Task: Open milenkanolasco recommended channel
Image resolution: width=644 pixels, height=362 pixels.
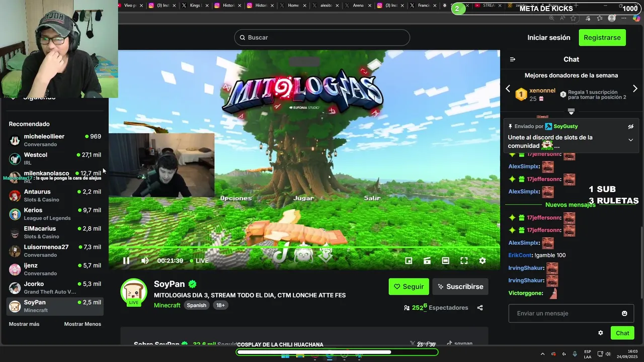Action: coord(55,177)
